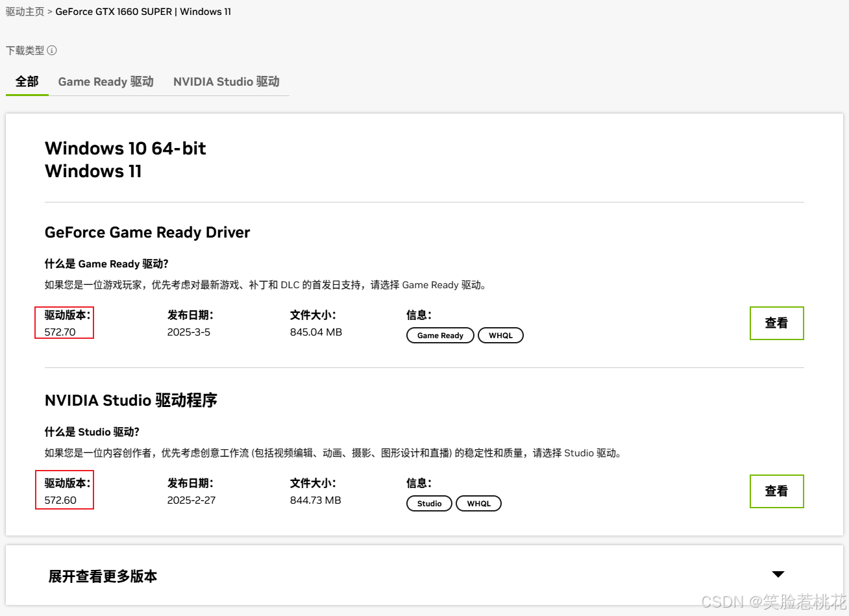Viewport: 849px width, 616px height.
Task: Click the Windows 10 64-bit heading
Action: coord(125,149)
